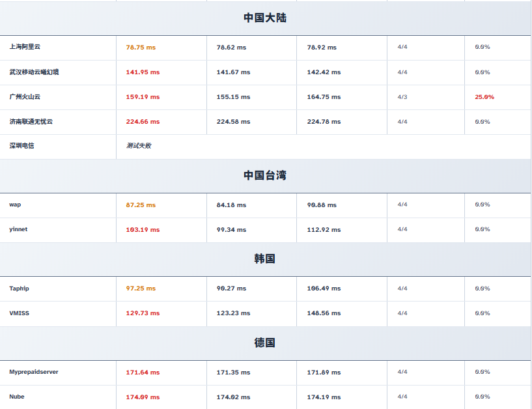This screenshot has width=532, height=409.
Task: Click the 78.75 ms average latency value
Action: tap(141, 48)
